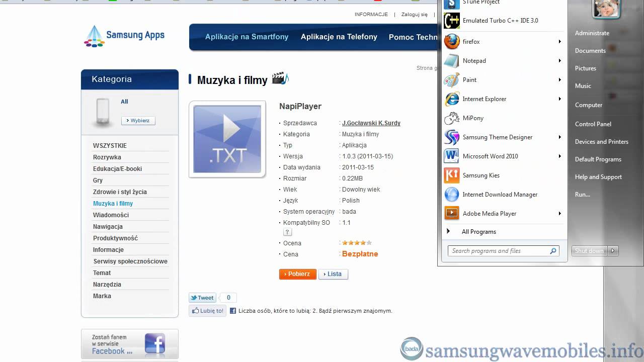Open the Pomoc Techn tab
Screen dimensions: 644x362
(413, 37)
